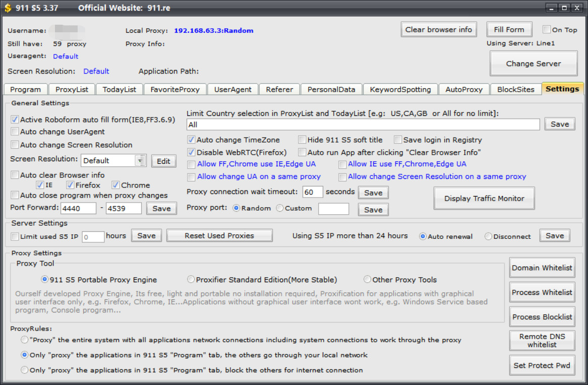Switch to the Program tab
Image resolution: width=588 pixels, height=385 pixels.
pyautogui.click(x=26, y=89)
